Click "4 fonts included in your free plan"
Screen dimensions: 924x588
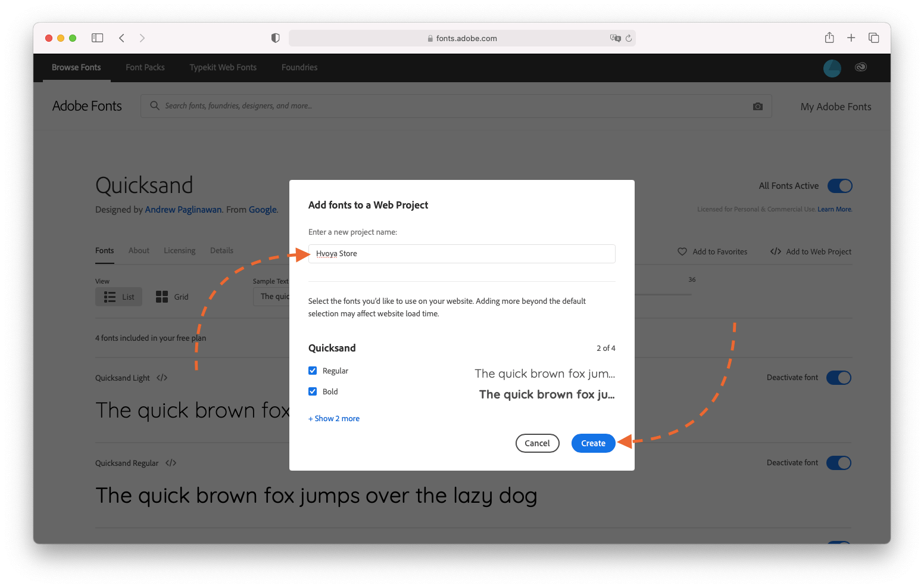click(151, 338)
